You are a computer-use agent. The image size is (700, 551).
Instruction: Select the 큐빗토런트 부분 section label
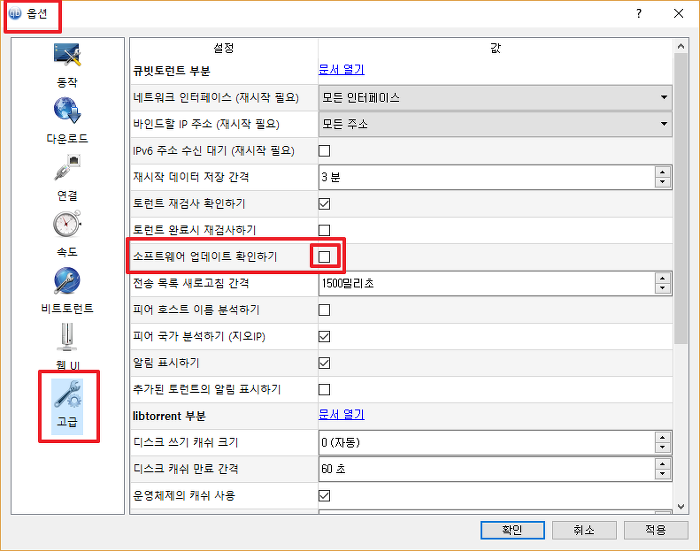pyautogui.click(x=171, y=71)
